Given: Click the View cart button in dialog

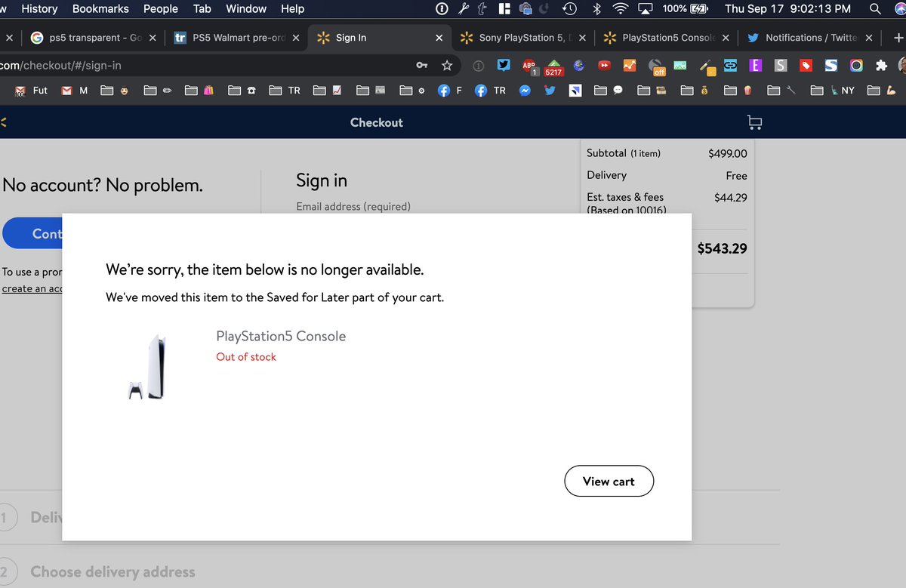Looking at the screenshot, I should tap(609, 481).
